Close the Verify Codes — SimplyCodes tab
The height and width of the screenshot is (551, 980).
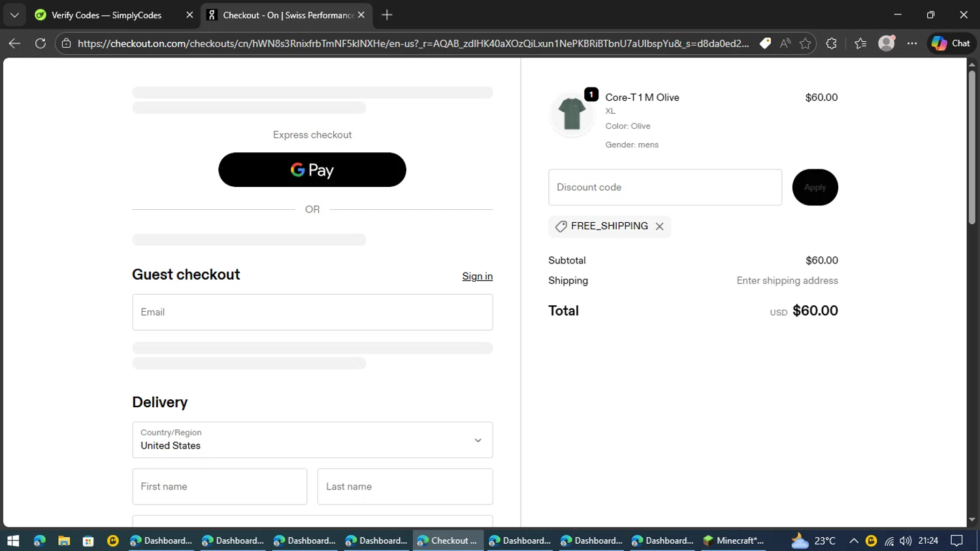coord(189,15)
